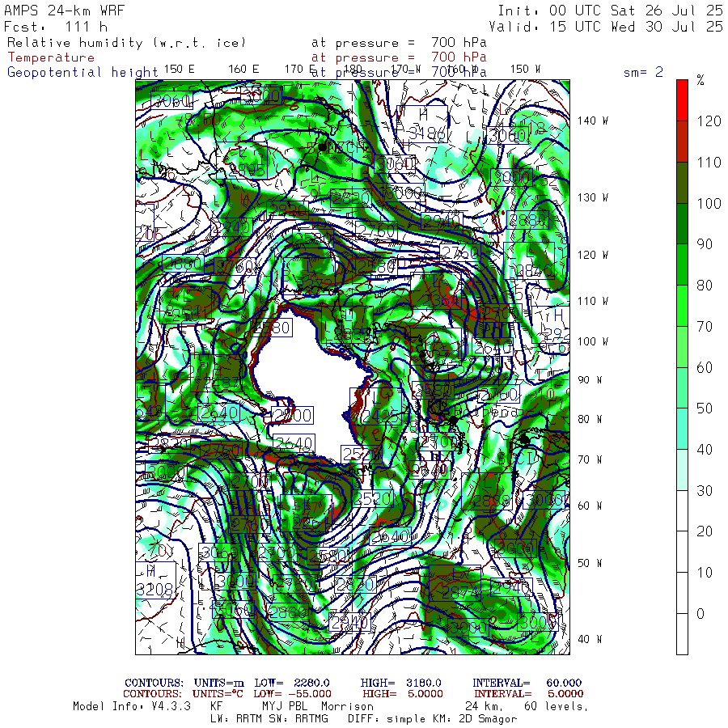The height and width of the screenshot is (728, 728).
Task: Click the "sm= 2" smoothing label
Action: 643,72
